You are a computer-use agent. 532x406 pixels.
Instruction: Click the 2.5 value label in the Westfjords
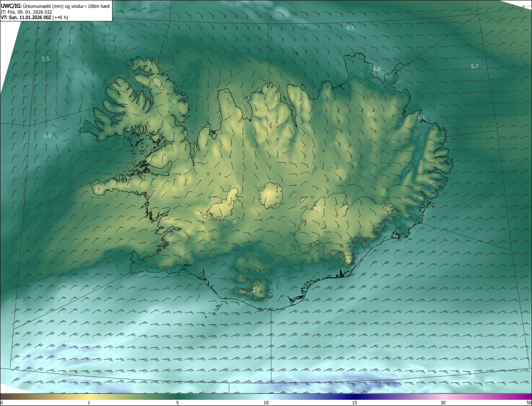(x=158, y=82)
